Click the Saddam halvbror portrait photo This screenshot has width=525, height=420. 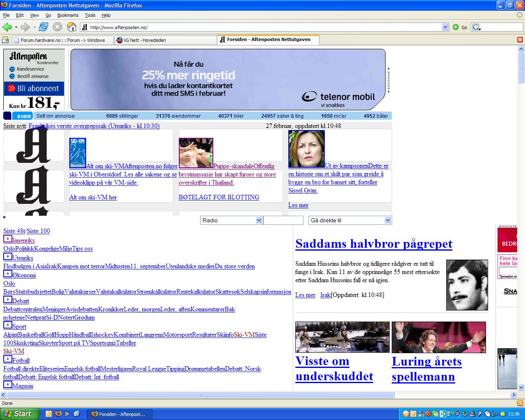467,285
